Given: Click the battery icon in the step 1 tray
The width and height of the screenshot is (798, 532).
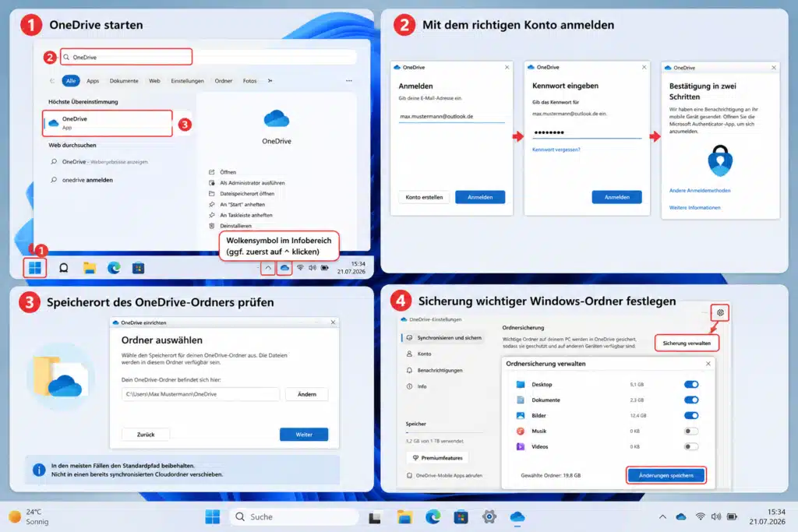Looking at the screenshot, I should click(325, 267).
